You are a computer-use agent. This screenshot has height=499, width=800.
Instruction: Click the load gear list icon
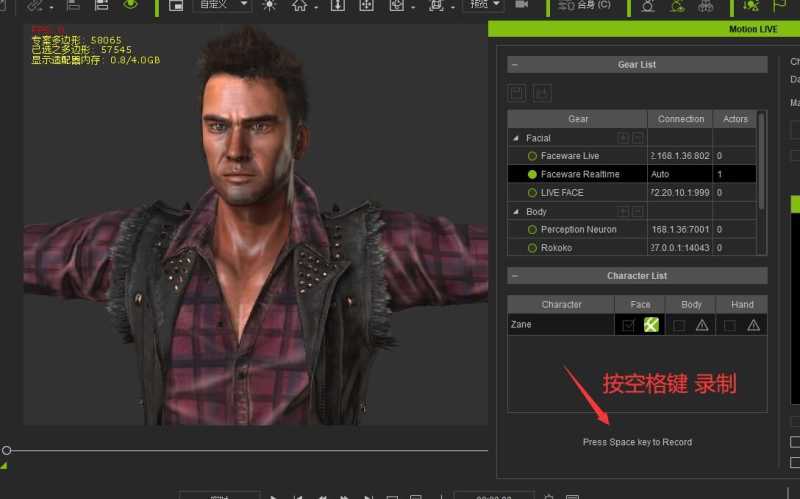pyautogui.click(x=542, y=93)
